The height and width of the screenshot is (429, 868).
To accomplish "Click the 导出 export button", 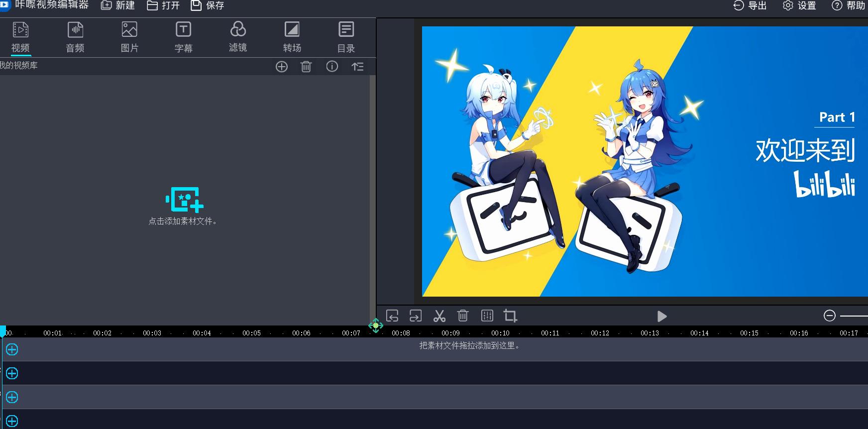I will click(750, 5).
